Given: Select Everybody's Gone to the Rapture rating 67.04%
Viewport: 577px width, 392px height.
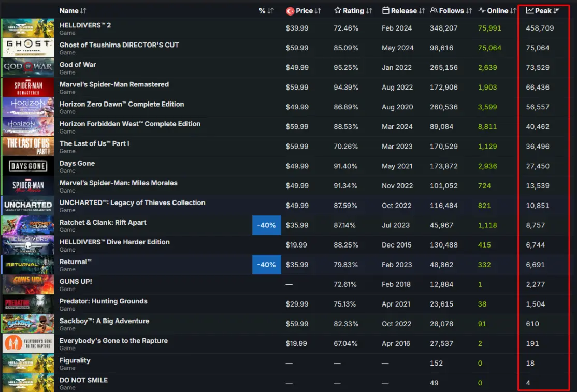Looking at the screenshot, I should click(345, 343).
